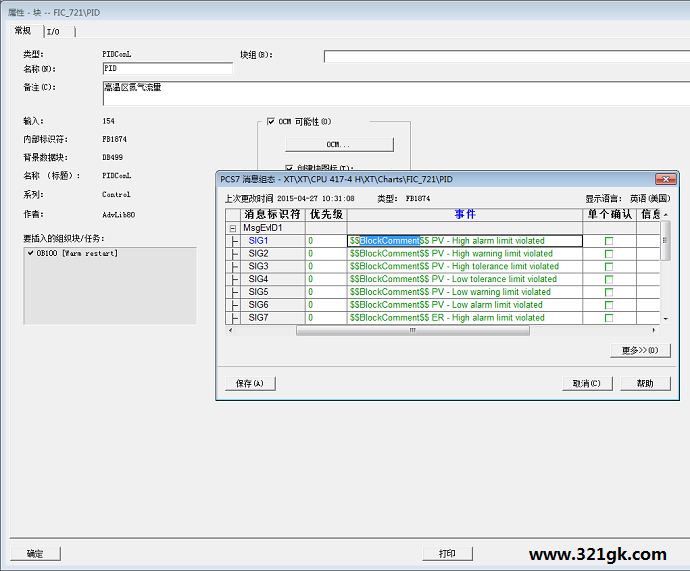Switch to the I/O tab
The image size is (690, 571).
pyautogui.click(x=52, y=31)
